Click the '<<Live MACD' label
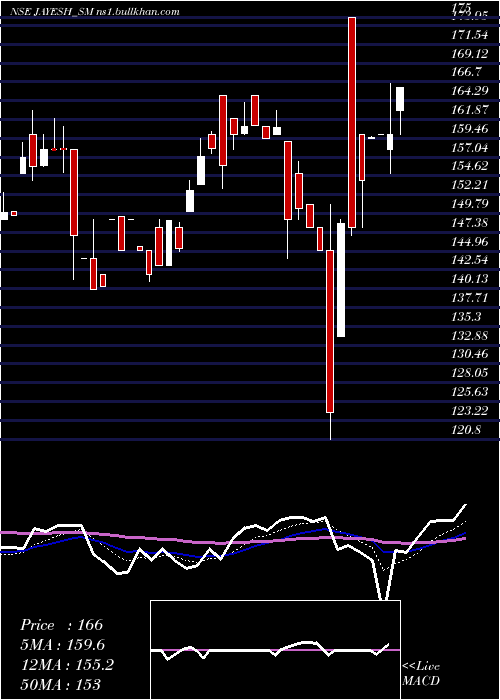The image size is (500, 700). coord(421,673)
